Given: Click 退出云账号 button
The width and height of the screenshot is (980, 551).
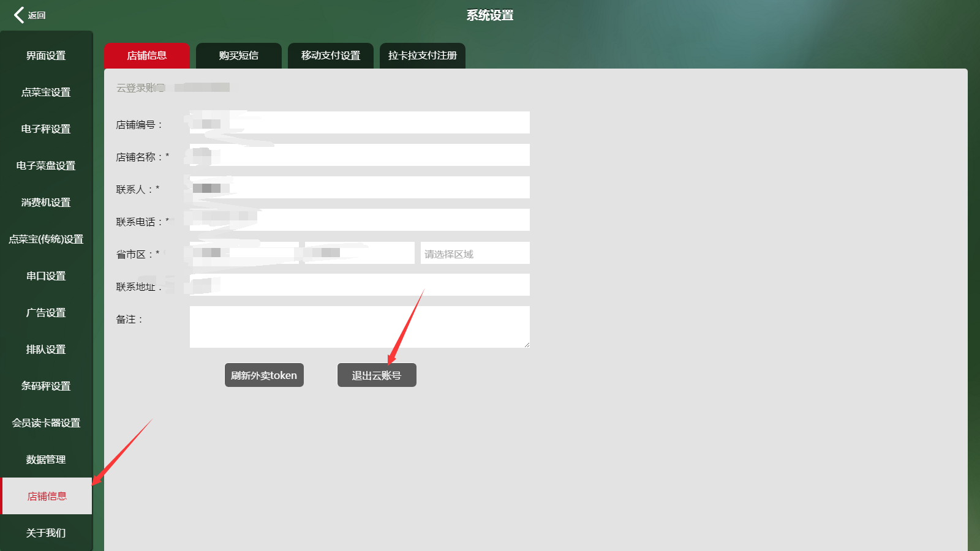Looking at the screenshot, I should (x=377, y=375).
